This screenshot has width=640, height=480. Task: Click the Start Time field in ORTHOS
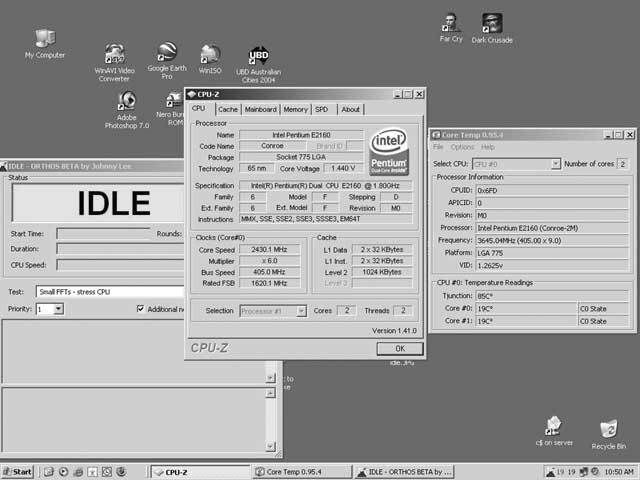pyautogui.click(x=104, y=234)
